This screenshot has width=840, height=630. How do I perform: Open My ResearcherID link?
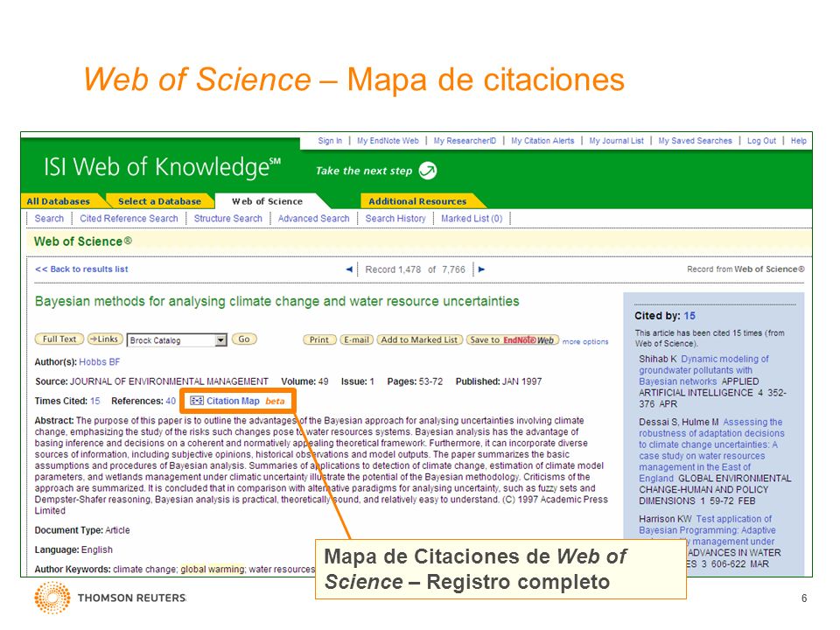click(x=465, y=141)
